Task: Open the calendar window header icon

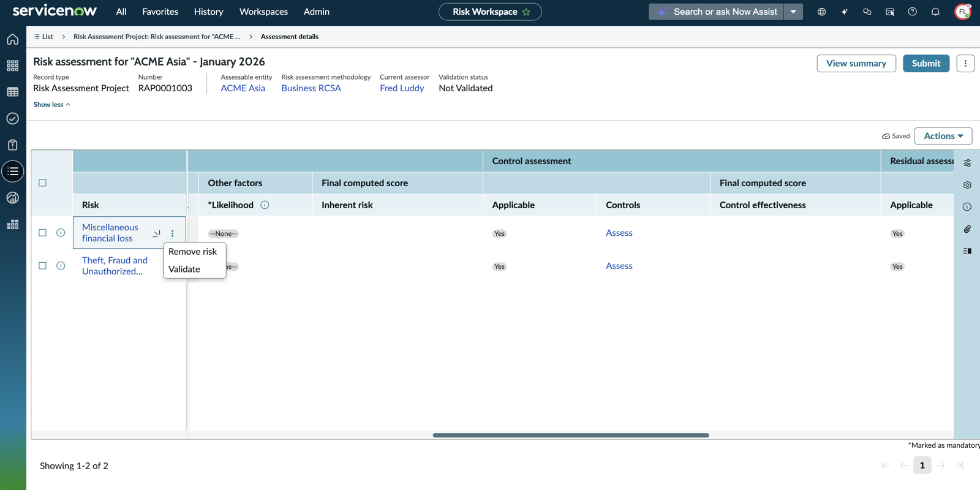Action: [x=890, y=12]
